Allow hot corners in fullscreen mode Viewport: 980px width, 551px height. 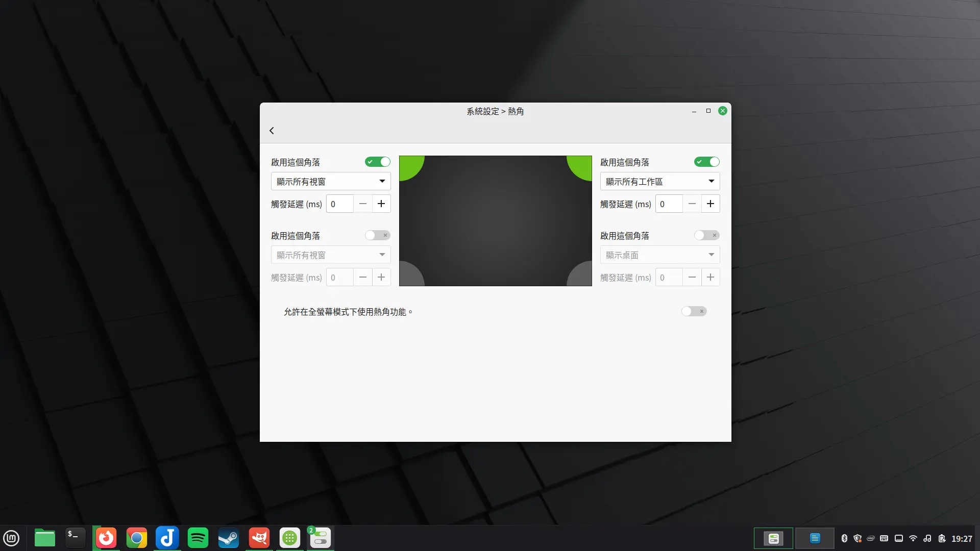tap(694, 311)
